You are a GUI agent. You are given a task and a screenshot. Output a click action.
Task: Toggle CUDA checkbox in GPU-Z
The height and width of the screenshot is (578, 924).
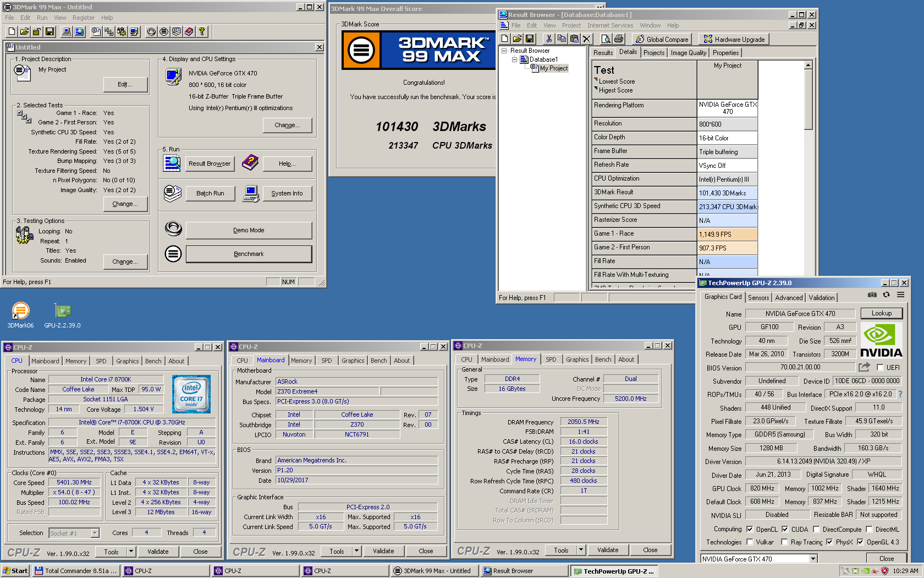[785, 530]
